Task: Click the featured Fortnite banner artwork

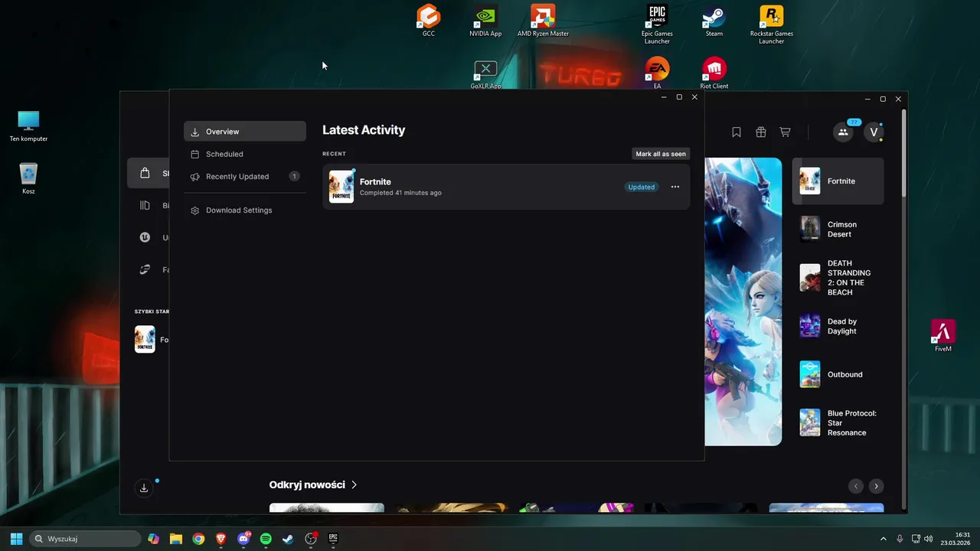Action: (x=743, y=302)
